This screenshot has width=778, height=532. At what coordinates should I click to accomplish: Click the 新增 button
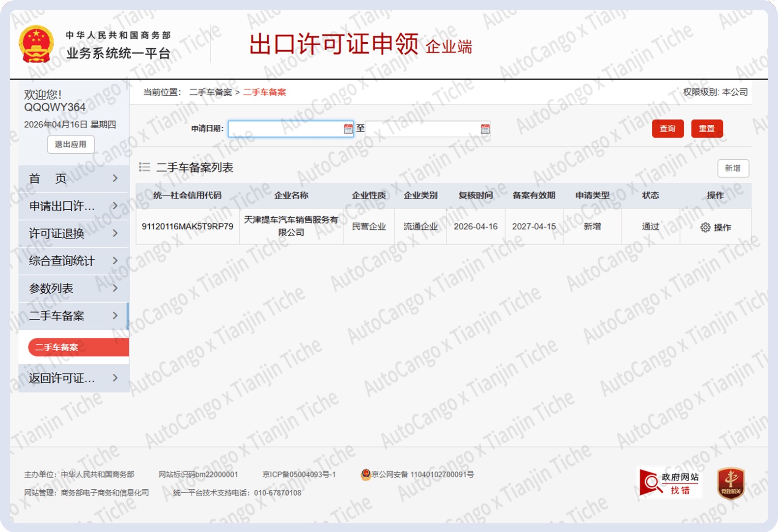click(x=733, y=168)
